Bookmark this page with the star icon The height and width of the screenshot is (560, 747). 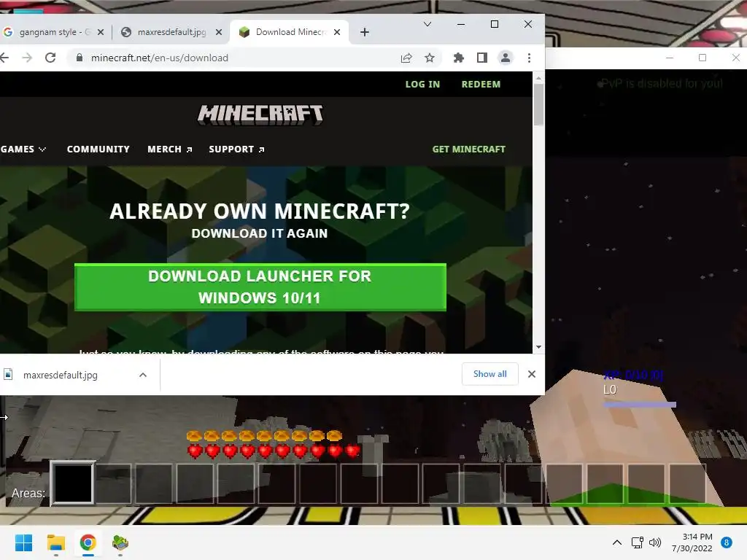coord(430,58)
